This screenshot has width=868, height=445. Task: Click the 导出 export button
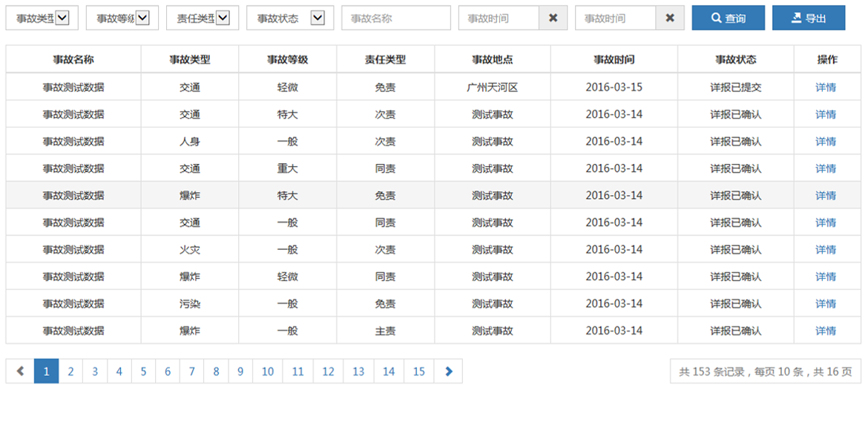pos(809,18)
